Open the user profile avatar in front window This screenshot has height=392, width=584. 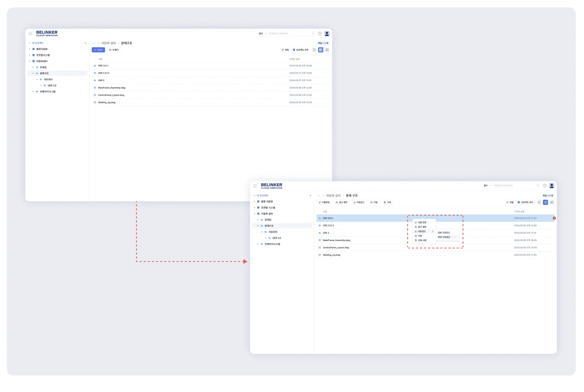pyautogui.click(x=552, y=186)
